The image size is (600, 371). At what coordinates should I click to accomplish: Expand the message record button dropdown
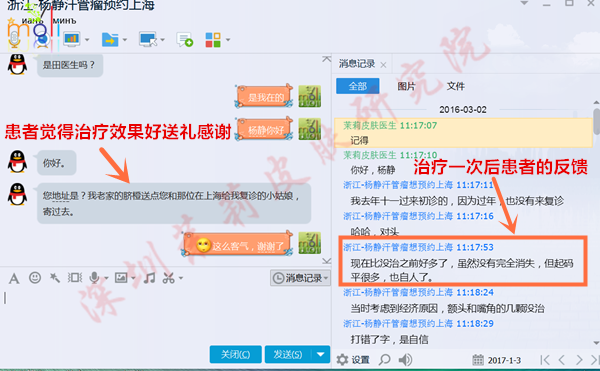click(x=326, y=278)
